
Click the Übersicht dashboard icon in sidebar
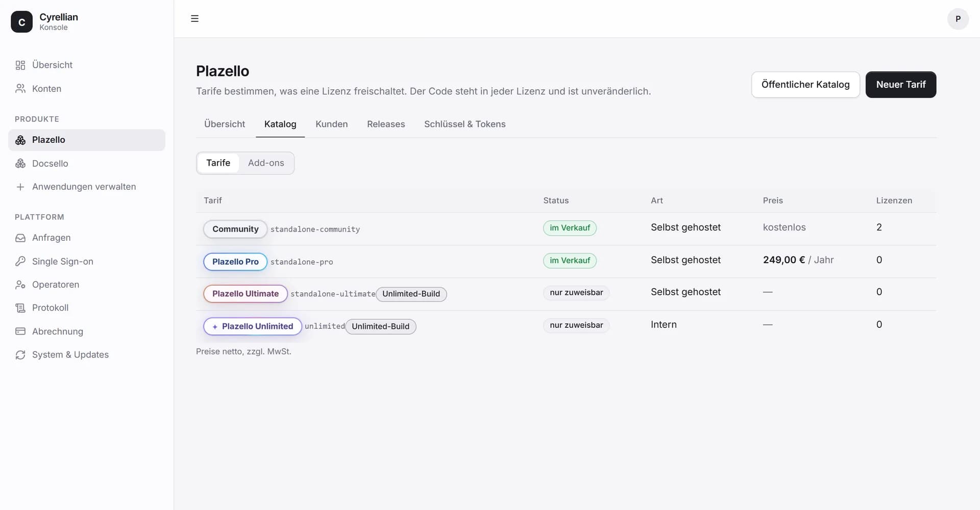click(x=20, y=65)
